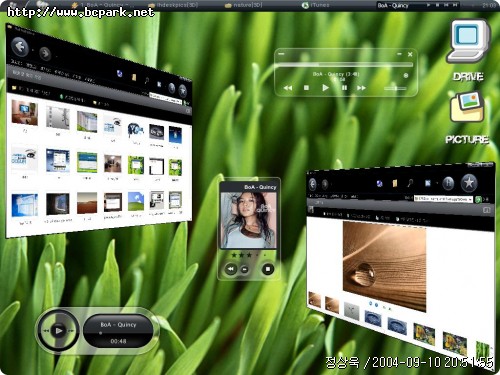500x375 pixels.
Task: Click the BoA album cover art
Action: click(x=248, y=220)
